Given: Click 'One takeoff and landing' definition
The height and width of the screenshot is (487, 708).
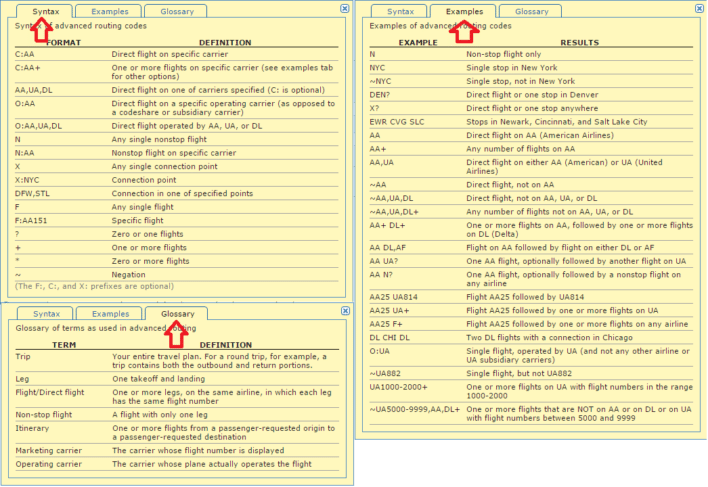Looking at the screenshot, I should [158, 379].
